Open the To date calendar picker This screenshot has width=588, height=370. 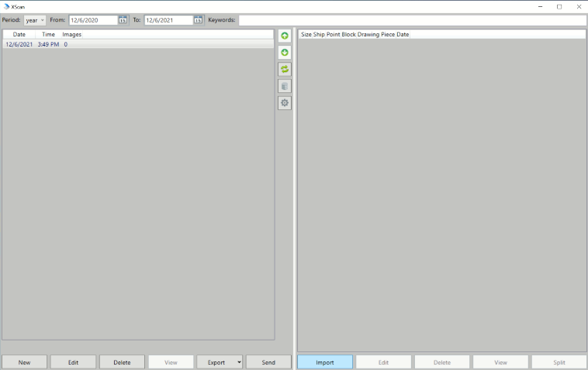click(199, 20)
